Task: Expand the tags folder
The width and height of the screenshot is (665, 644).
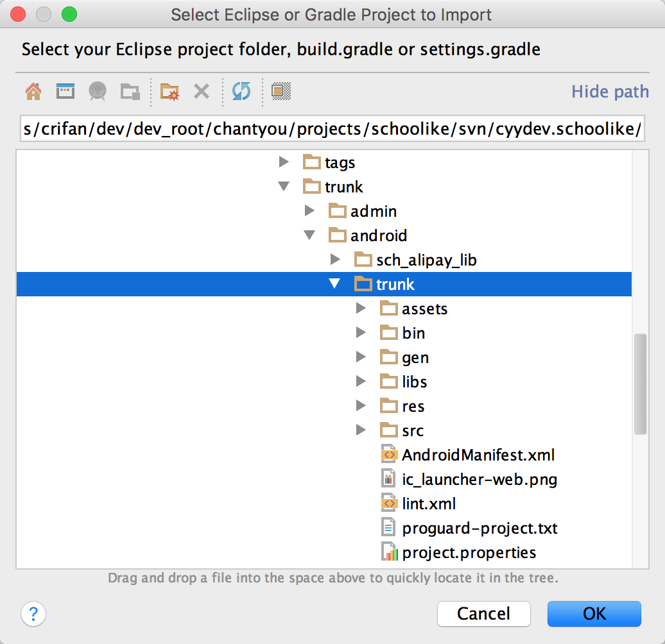Action: coord(284,162)
